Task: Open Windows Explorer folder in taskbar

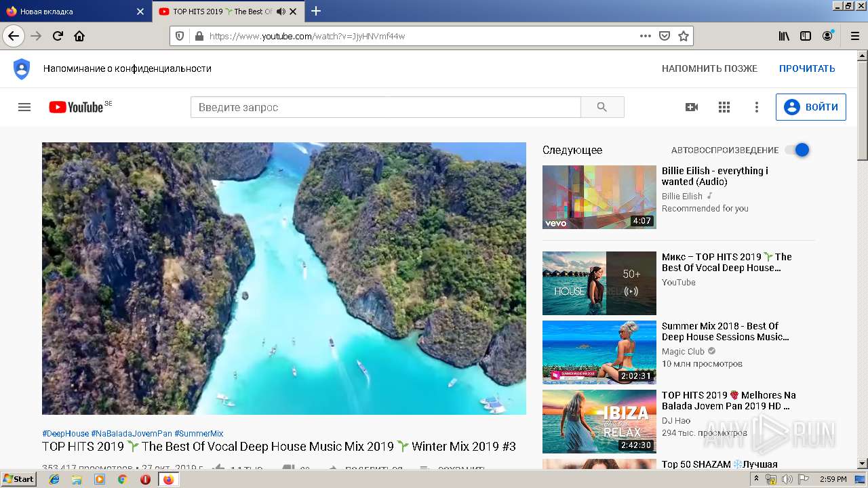Action: [x=77, y=479]
